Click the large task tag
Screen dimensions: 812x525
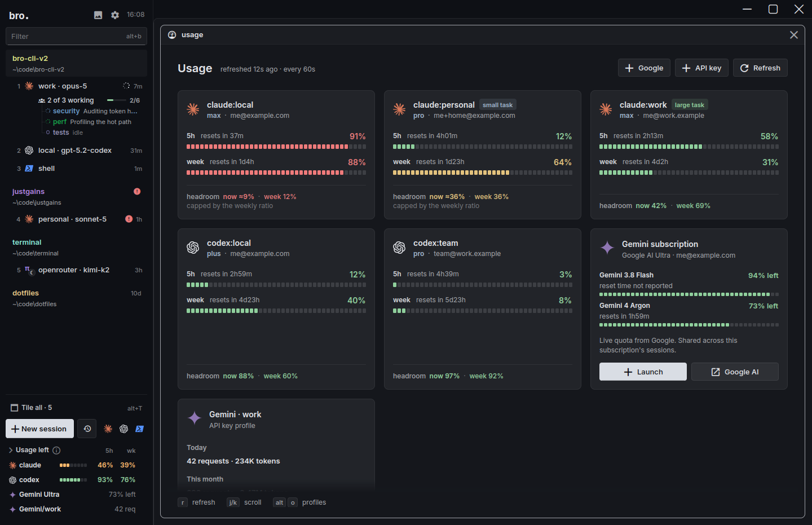(689, 105)
